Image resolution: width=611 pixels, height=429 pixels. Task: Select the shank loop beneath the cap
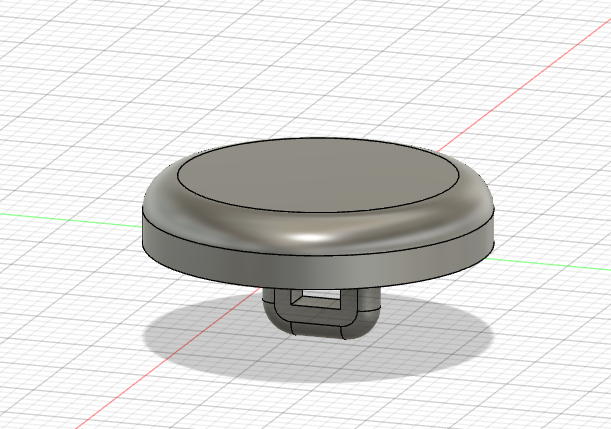tap(320, 318)
